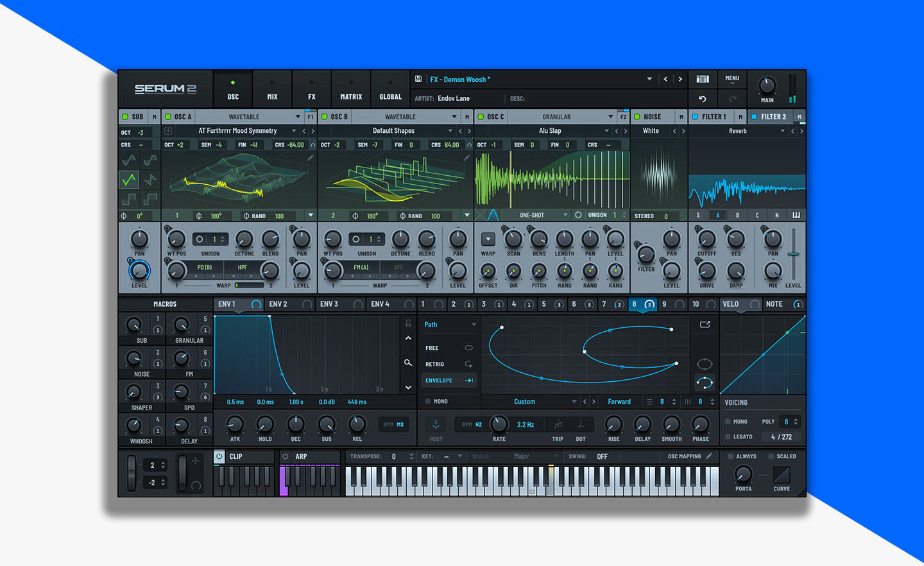Open the FX tab
The height and width of the screenshot is (566, 924).
pos(311,89)
